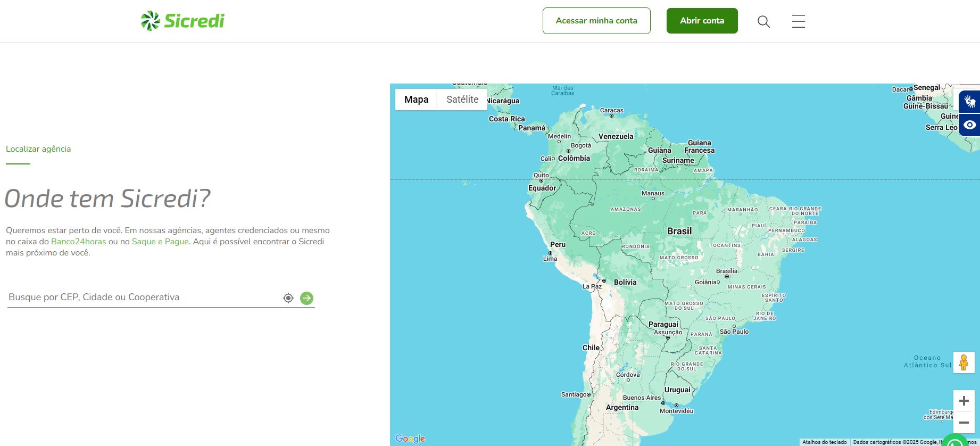Open the hamburger menu

[x=798, y=21]
